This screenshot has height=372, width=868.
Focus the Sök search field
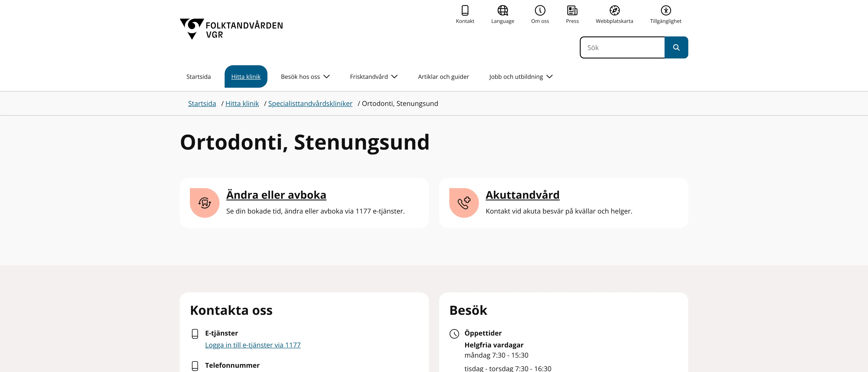[x=622, y=47]
